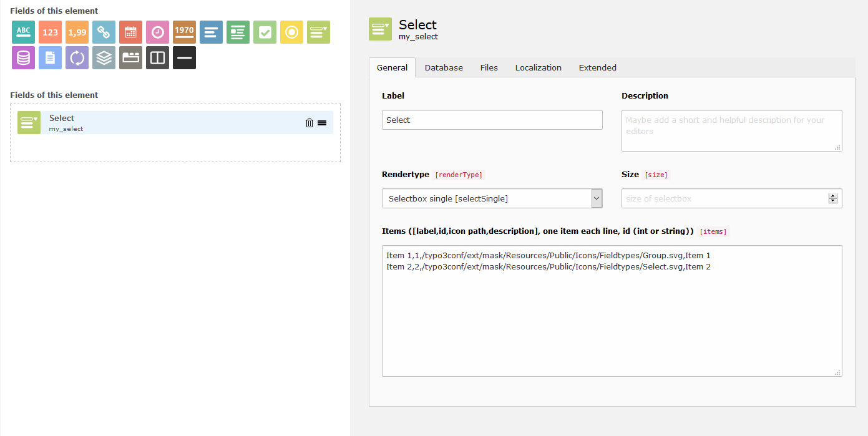Add the Link field type icon

(x=104, y=32)
